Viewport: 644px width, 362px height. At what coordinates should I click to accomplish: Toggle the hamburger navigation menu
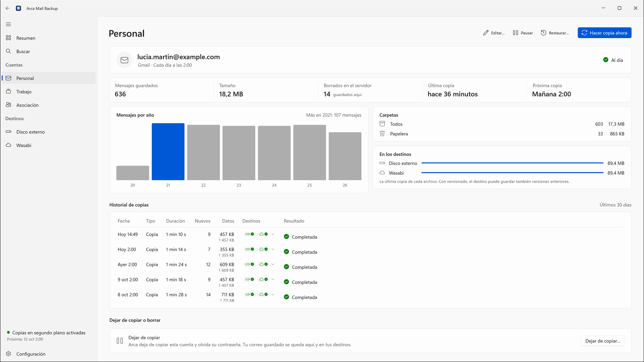(x=8, y=24)
